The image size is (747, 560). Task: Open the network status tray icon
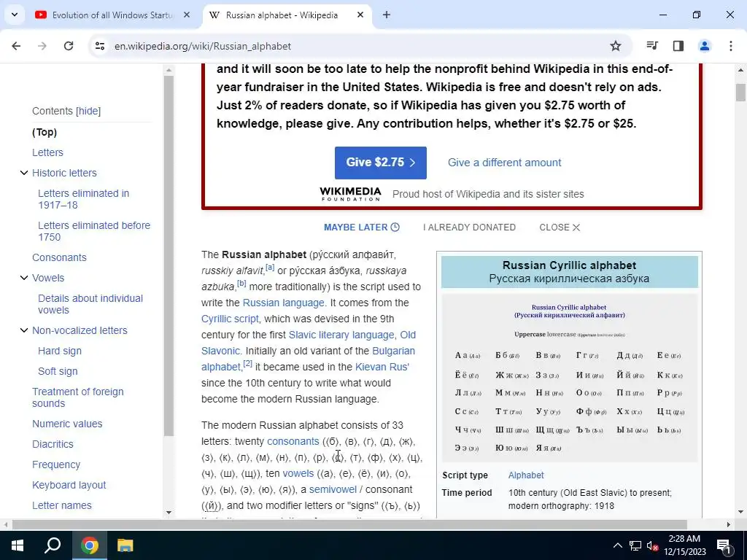(x=635, y=545)
